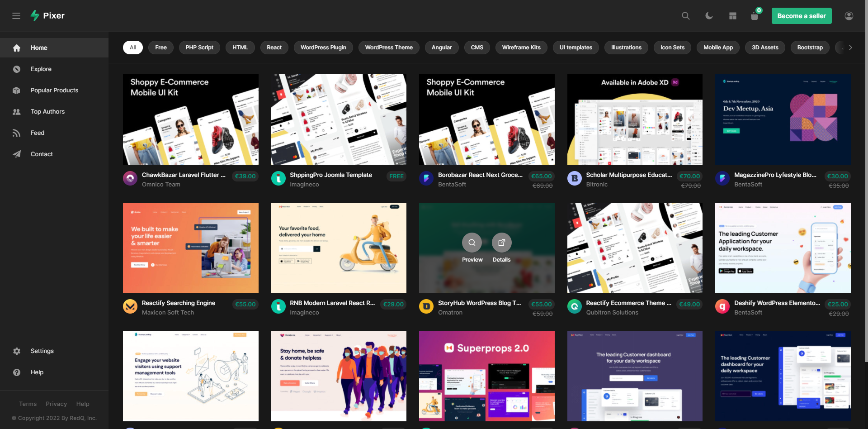Click the avatar beside Dashify WordPress Elementor
This screenshot has height=429, width=868.
(722, 306)
